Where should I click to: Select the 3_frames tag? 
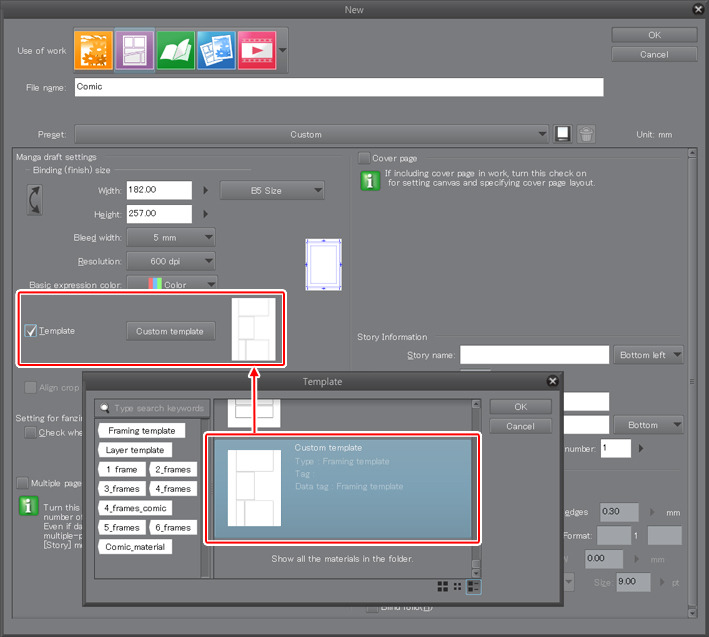click(x=122, y=489)
